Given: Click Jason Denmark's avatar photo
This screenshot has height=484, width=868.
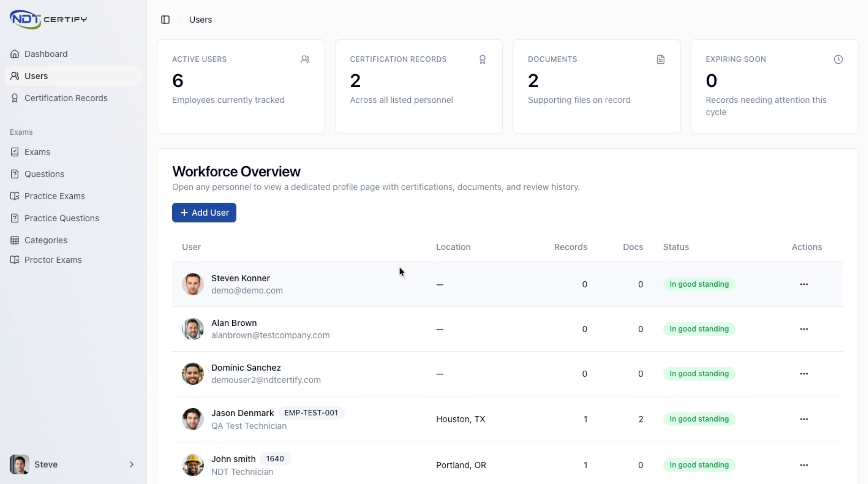Looking at the screenshot, I should 192,419.
